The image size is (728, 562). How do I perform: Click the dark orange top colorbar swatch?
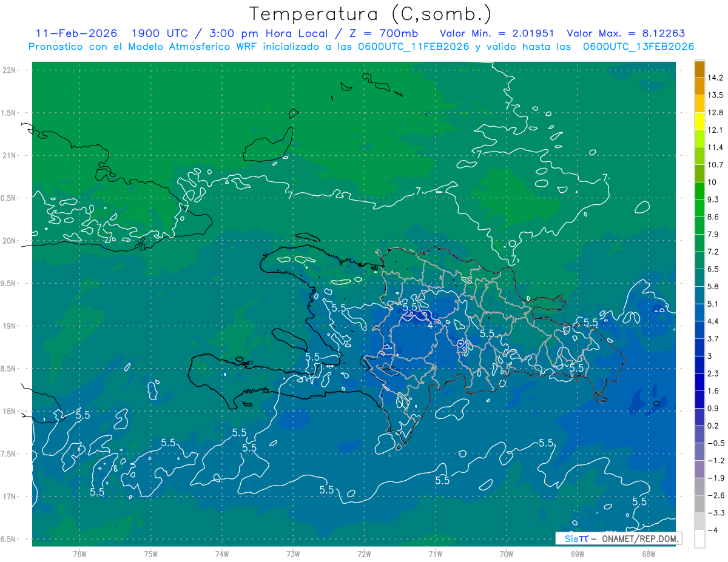tap(699, 69)
